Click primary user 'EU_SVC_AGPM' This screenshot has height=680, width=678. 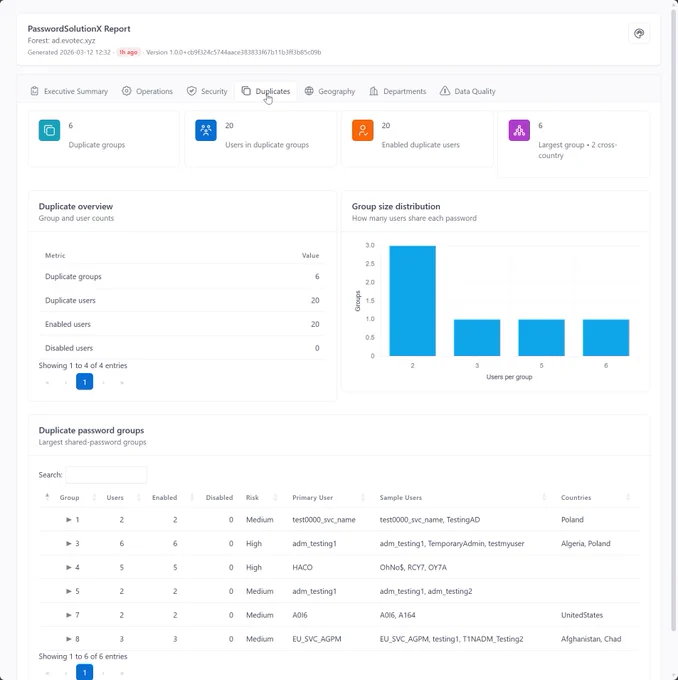317,639
